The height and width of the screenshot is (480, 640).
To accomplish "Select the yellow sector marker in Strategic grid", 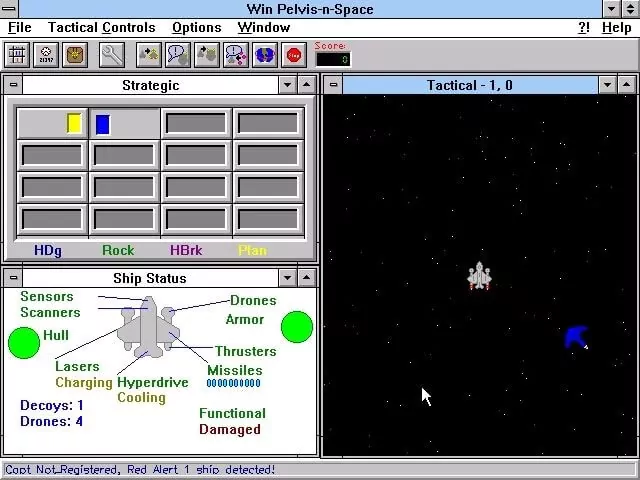I will 74,123.
